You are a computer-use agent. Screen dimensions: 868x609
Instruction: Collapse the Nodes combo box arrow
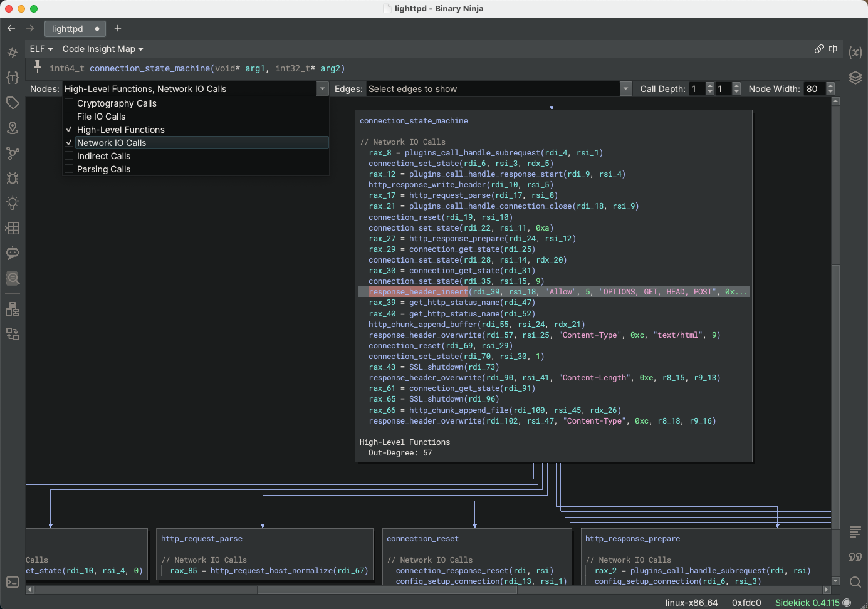(x=323, y=89)
